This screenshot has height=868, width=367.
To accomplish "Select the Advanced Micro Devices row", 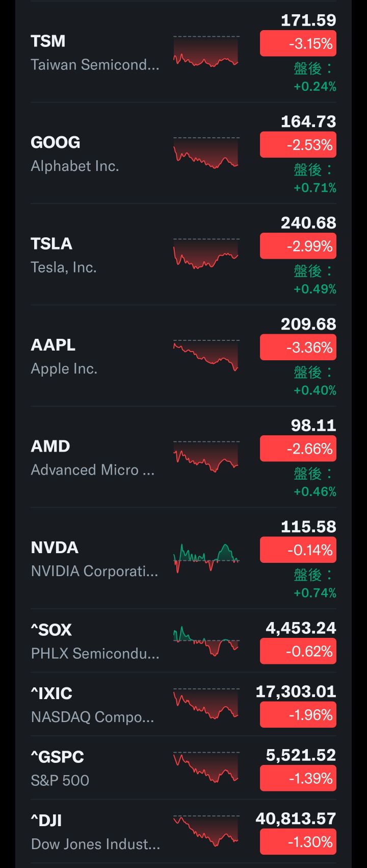I will click(183, 457).
